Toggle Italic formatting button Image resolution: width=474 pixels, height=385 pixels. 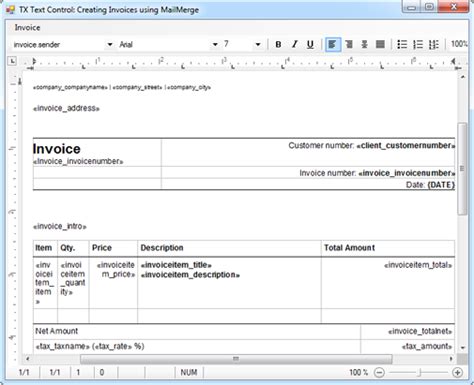click(x=294, y=44)
